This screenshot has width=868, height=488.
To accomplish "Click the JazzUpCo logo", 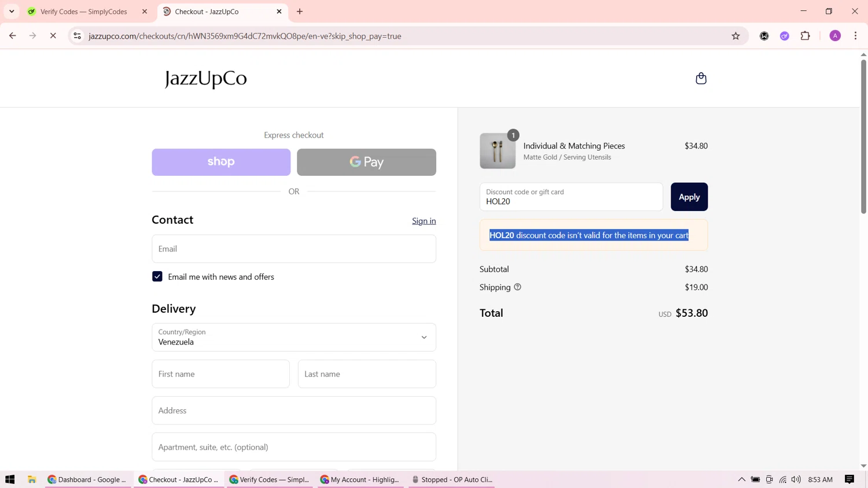I will tap(206, 78).
